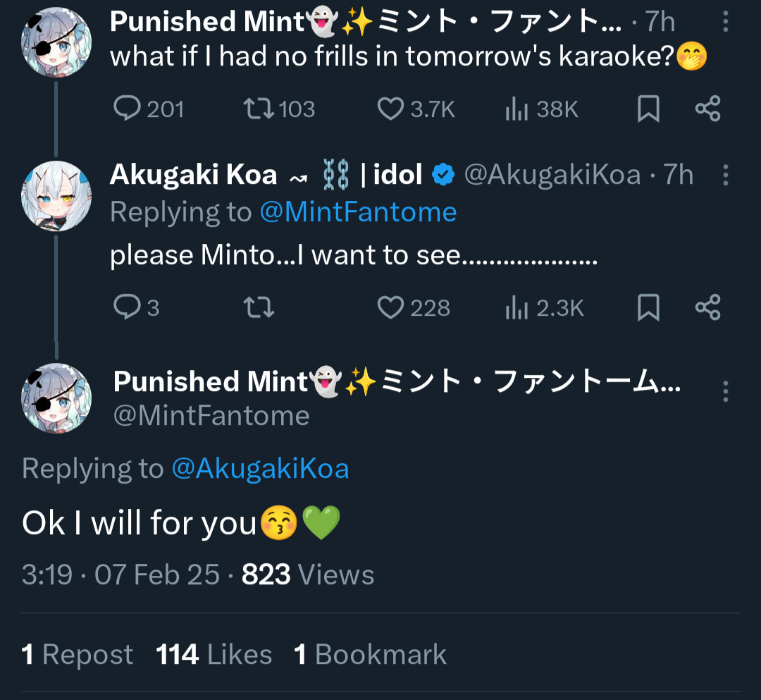761x700 pixels.
Task: Share the karaoke frills tweet
Action: 707,109
